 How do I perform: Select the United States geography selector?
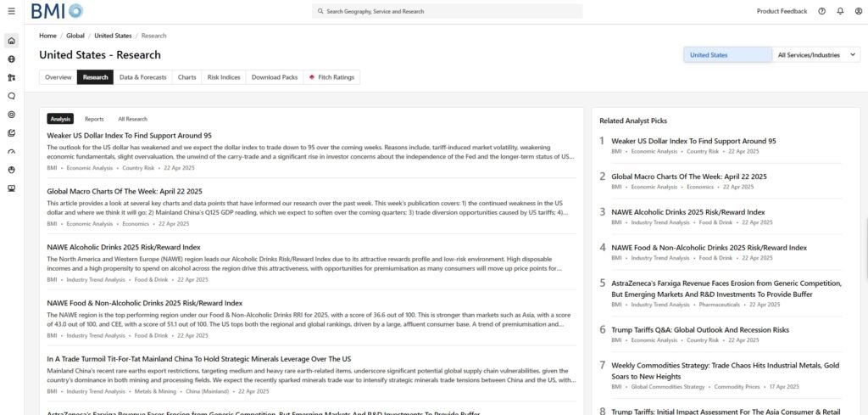pos(727,55)
